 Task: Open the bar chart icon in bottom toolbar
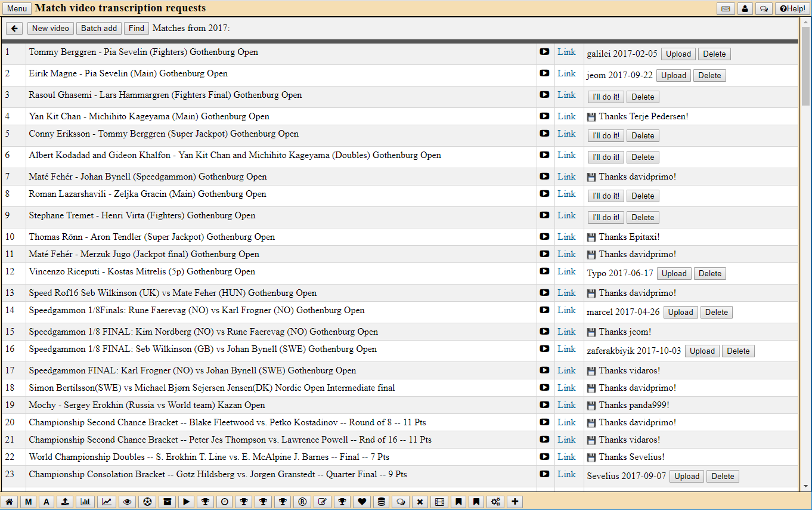[x=86, y=502]
